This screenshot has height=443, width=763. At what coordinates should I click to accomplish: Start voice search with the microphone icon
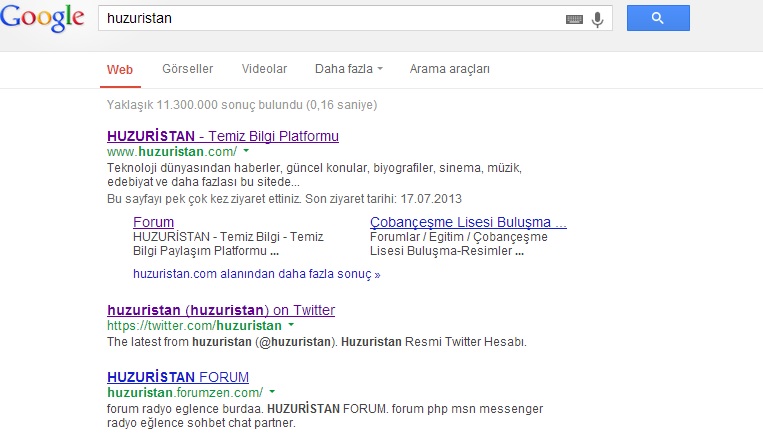(598, 19)
